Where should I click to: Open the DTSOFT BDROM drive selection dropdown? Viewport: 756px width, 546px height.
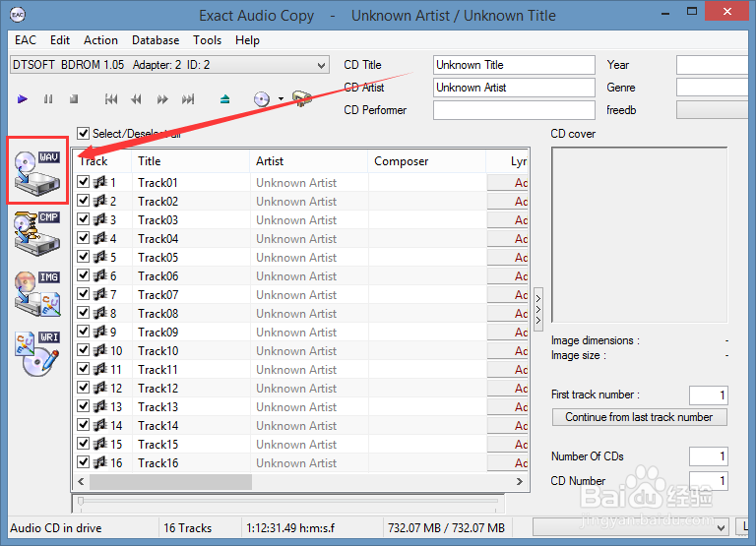pos(169,65)
